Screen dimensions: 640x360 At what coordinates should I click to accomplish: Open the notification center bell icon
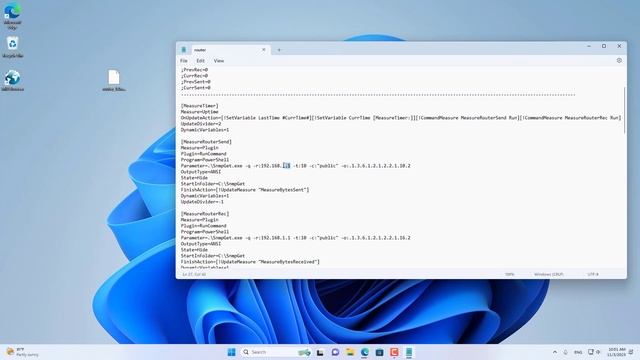click(x=631, y=352)
